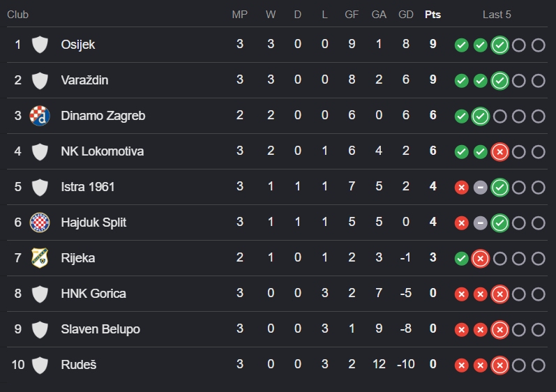This screenshot has width=556, height=392.
Task: Click the Last 5 column header
Action: [x=497, y=15]
